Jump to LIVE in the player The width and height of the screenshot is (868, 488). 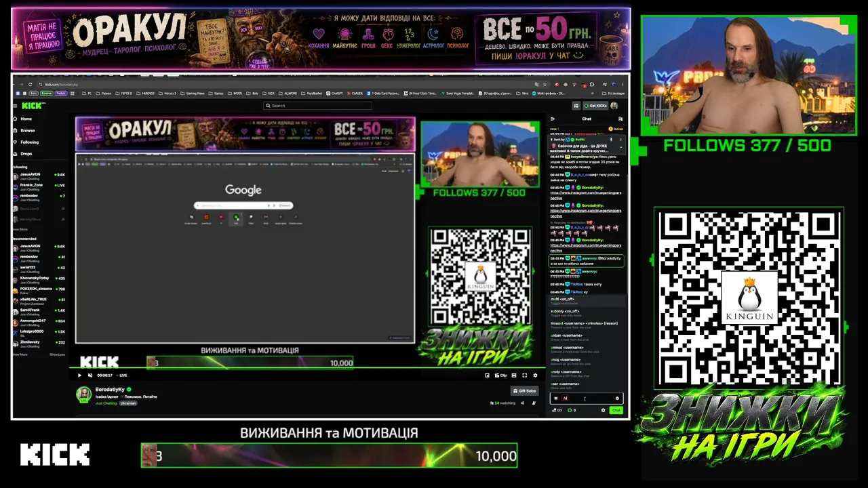123,375
